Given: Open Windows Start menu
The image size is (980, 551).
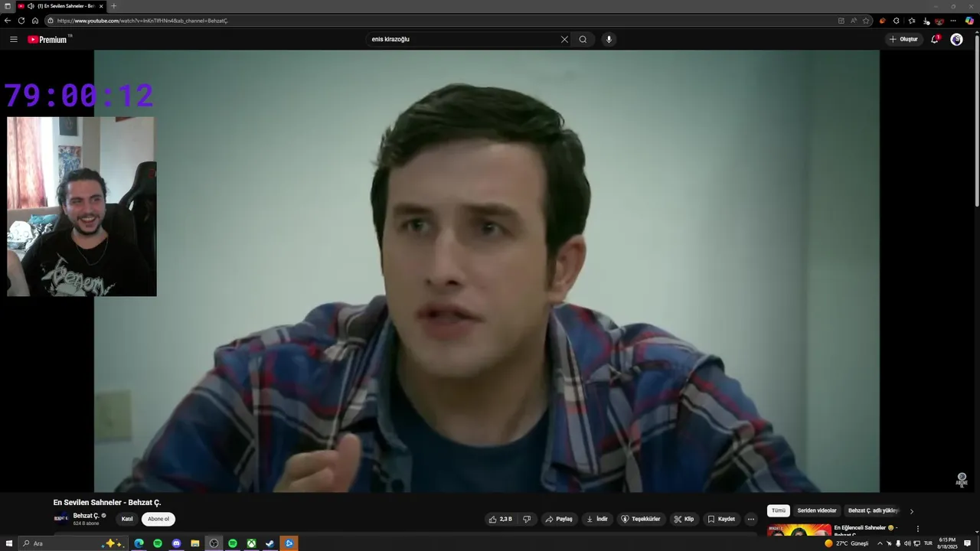Looking at the screenshot, I should [x=8, y=543].
